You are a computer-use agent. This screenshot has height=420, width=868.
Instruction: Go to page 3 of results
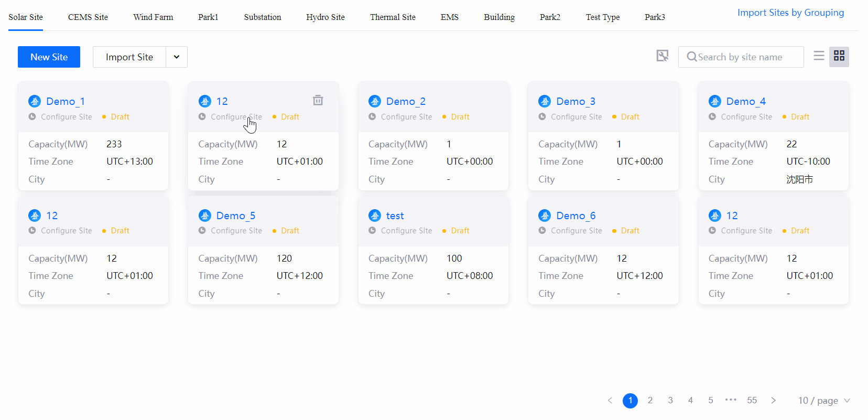(670, 400)
